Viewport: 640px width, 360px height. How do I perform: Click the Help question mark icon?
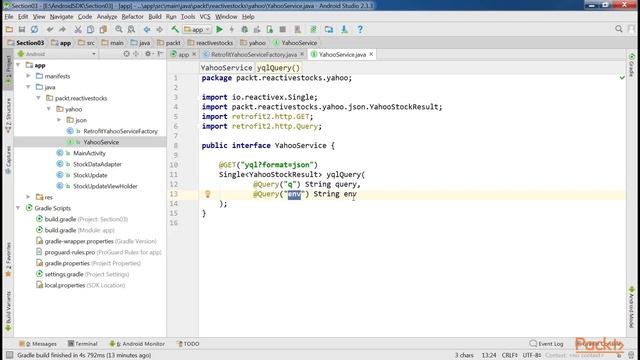point(360,29)
